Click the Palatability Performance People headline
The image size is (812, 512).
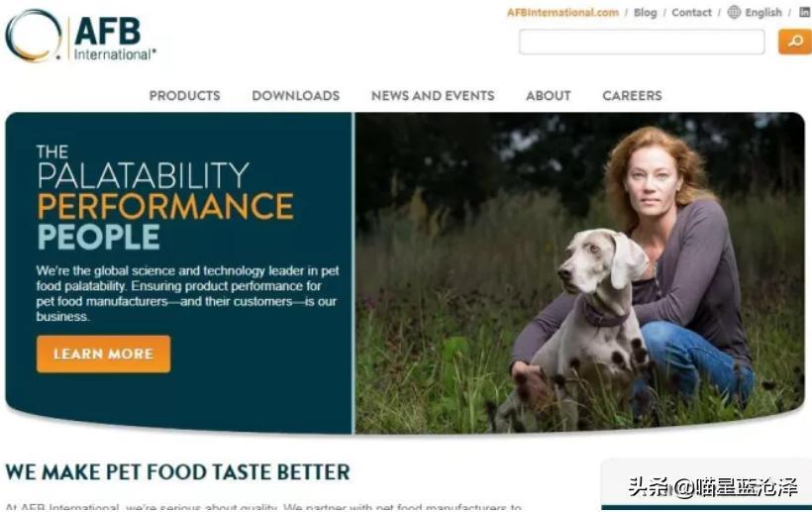(165, 198)
